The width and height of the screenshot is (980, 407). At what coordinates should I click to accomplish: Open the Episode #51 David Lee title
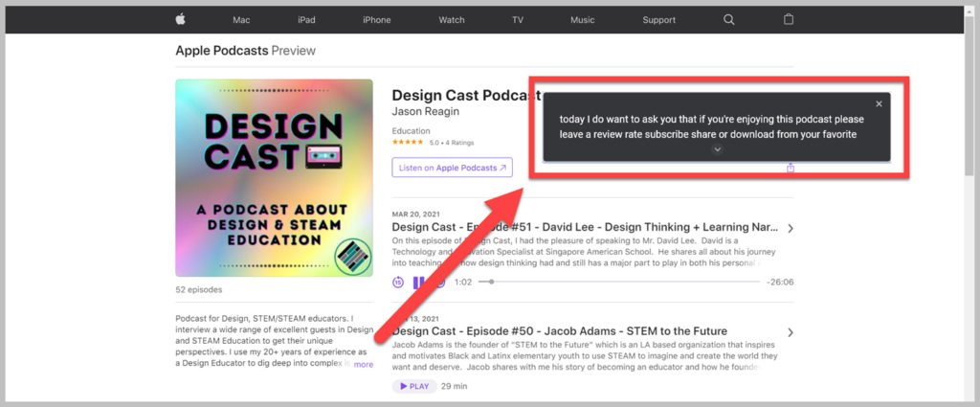tap(585, 227)
